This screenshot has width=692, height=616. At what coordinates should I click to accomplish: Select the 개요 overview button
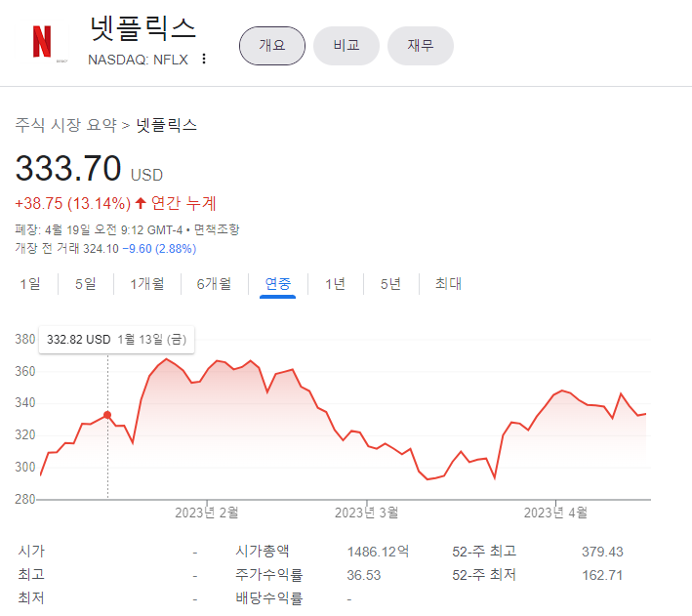coord(272,46)
